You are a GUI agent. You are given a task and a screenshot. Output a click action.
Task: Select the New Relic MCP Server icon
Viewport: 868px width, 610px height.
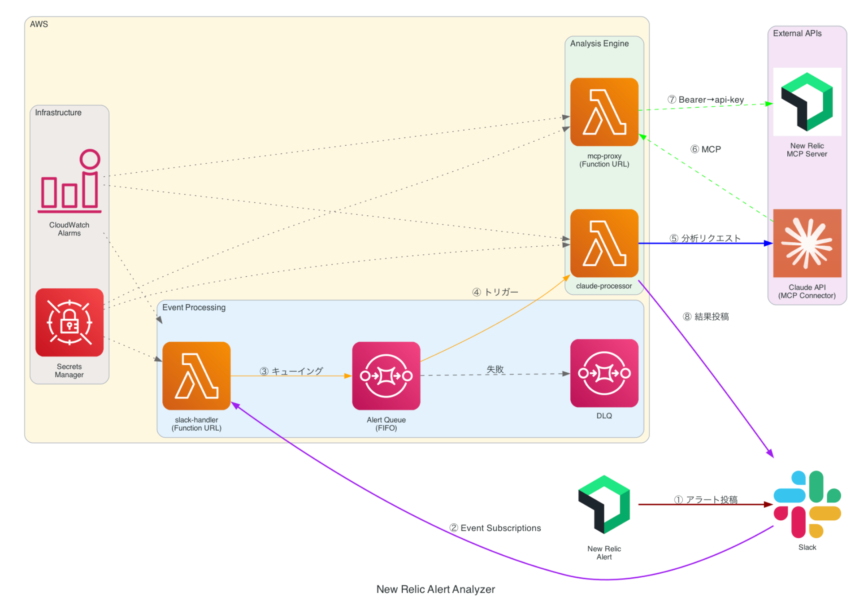807,102
